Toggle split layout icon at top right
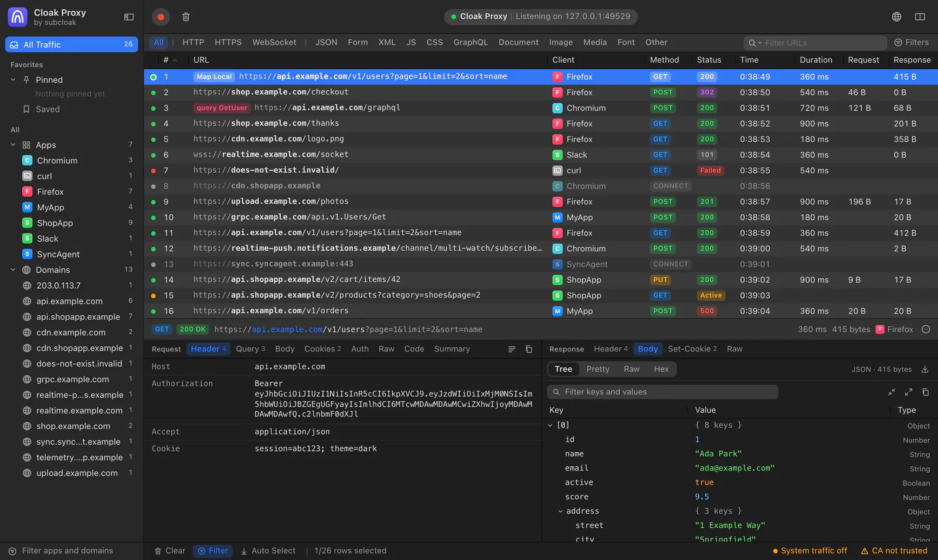Screen dimensions: 938x560 (920, 17)
